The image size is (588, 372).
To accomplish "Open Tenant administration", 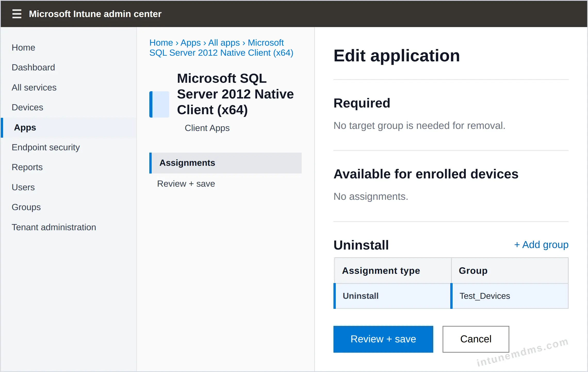I will 54,227.
